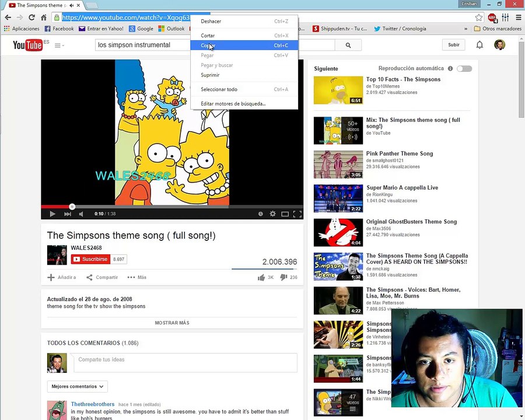
Task: Expand description with MOSTRAR MÁS
Action: pos(172,323)
